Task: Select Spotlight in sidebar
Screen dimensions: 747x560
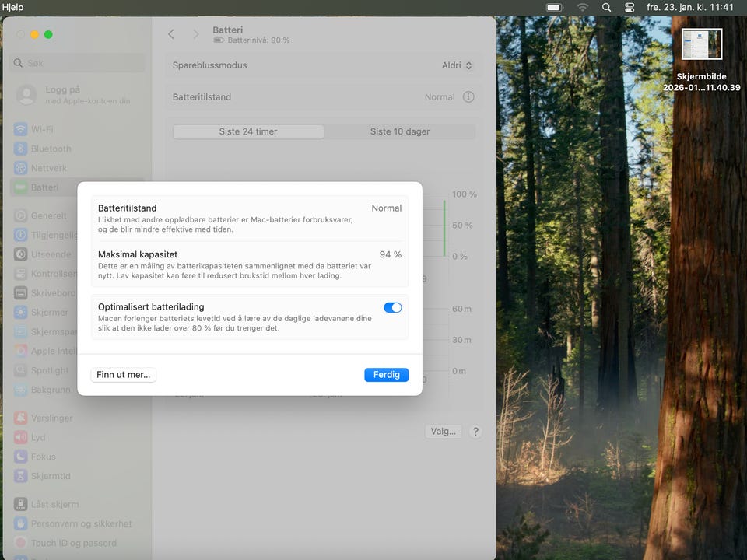Action: pyautogui.click(x=45, y=370)
